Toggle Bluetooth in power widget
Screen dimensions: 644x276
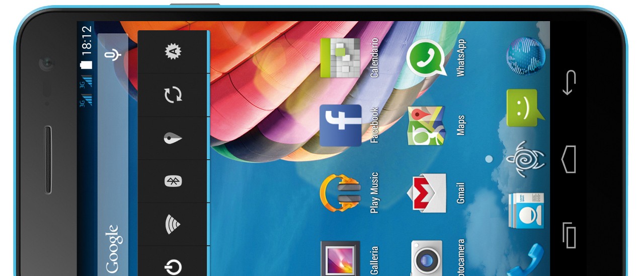(x=173, y=181)
